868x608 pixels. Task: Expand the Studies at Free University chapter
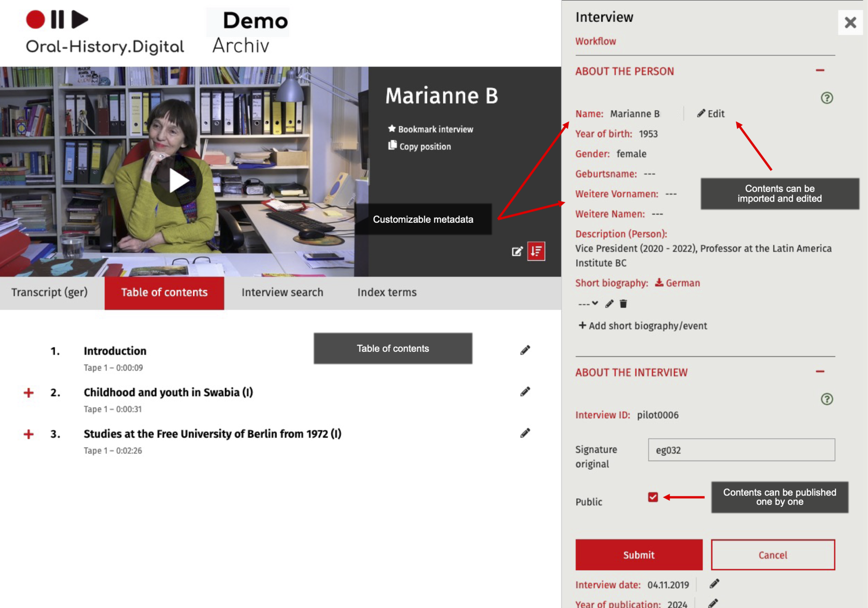(29, 434)
